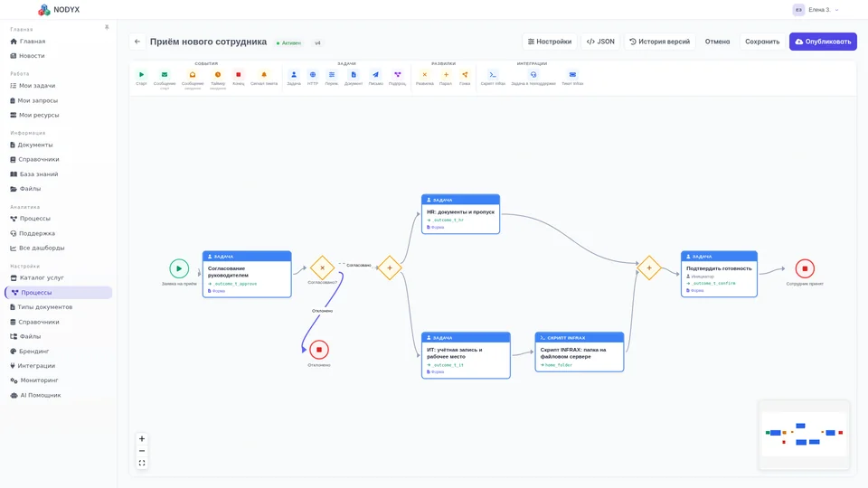Open Документы in the sidebar
This screenshot has height=488, width=868.
[x=58, y=145]
